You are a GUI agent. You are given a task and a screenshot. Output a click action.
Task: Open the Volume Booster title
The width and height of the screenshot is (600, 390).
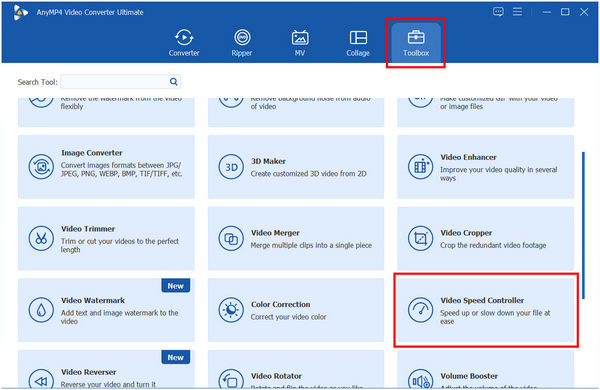click(469, 376)
